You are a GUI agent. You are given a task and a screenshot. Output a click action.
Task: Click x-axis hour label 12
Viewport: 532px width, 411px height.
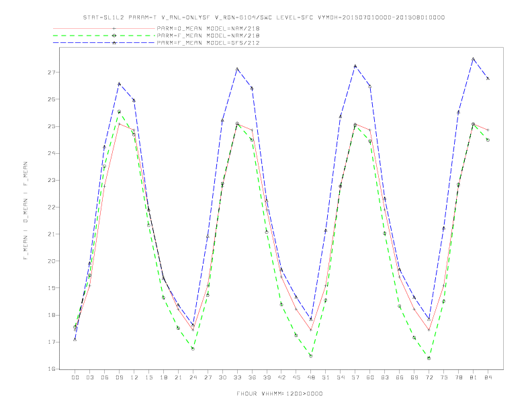(x=134, y=377)
